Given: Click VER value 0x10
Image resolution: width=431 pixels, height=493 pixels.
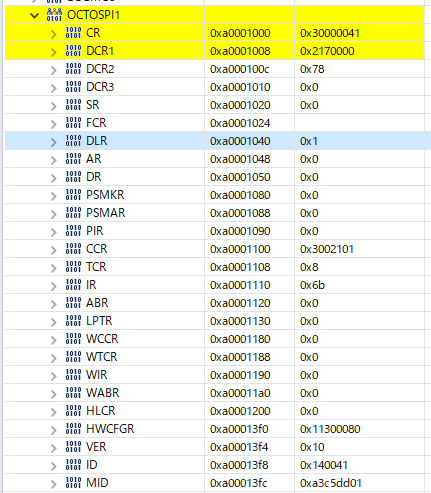Looking at the screenshot, I should (x=312, y=447).
